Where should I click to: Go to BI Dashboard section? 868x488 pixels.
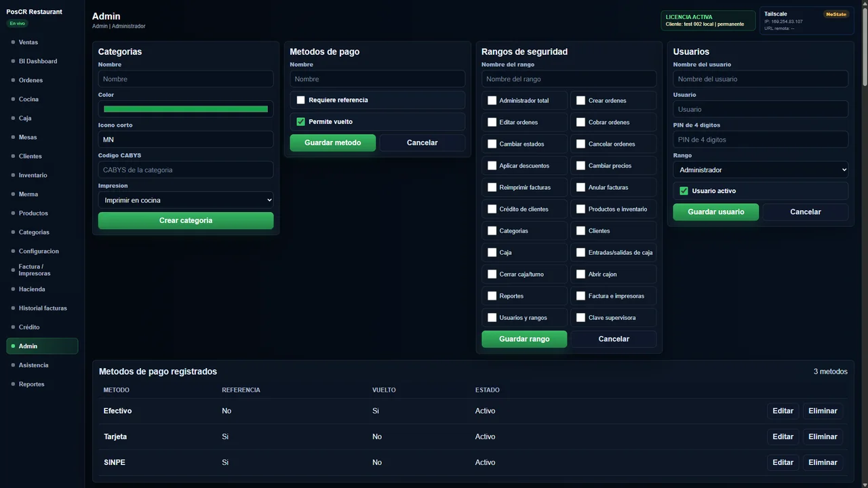[42, 61]
